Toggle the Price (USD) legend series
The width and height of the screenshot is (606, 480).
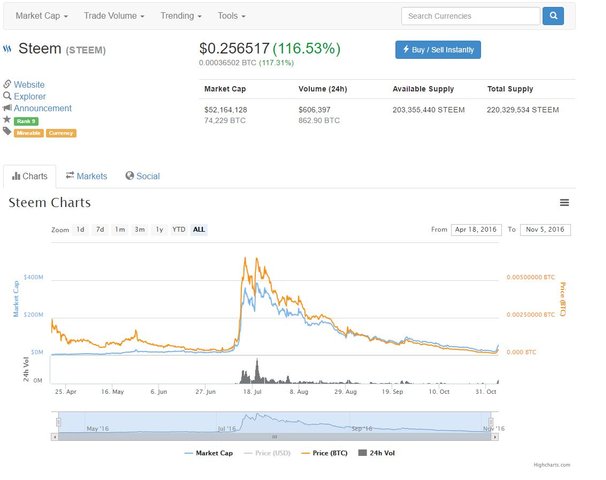[x=267, y=453]
